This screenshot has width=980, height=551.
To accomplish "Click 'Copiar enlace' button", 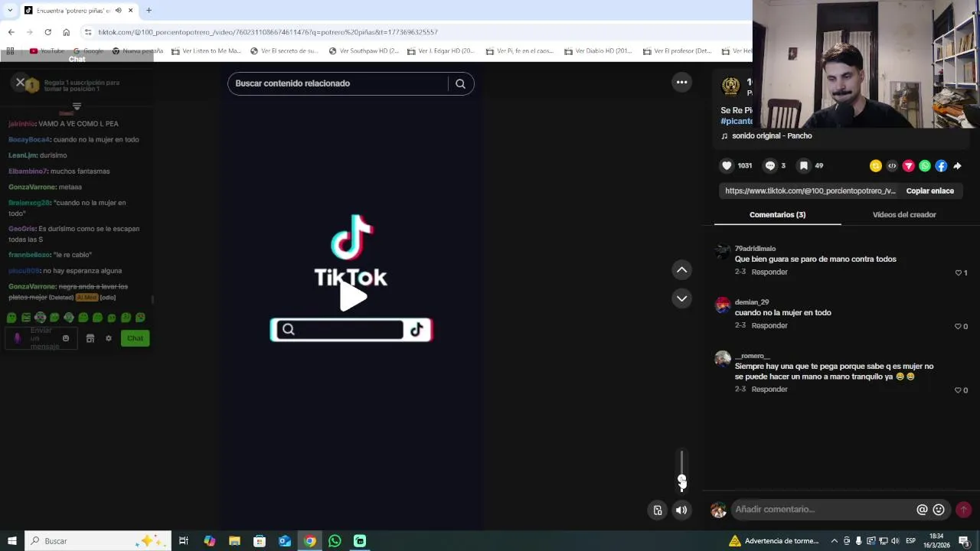I will pyautogui.click(x=930, y=191).
